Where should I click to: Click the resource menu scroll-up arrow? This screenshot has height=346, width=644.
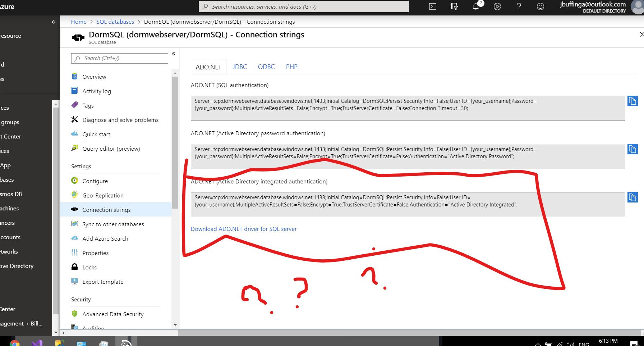tap(175, 73)
